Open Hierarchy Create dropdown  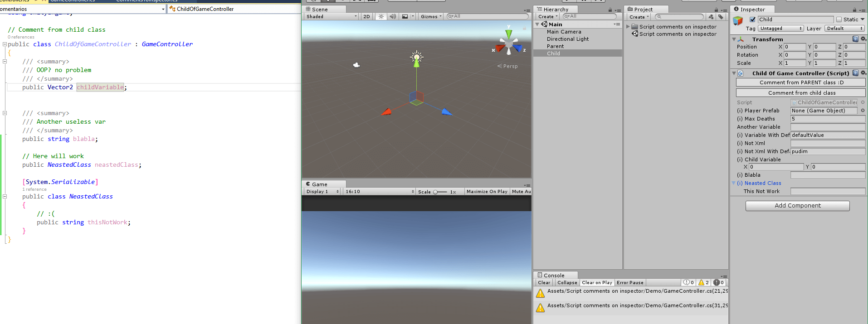tap(547, 16)
